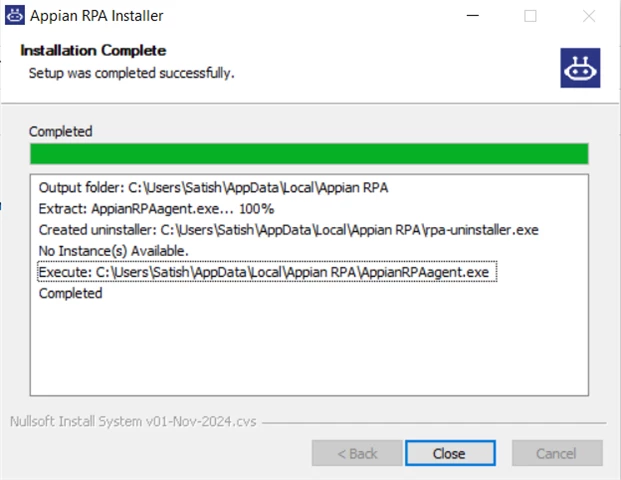Select the last 'Completed' line in the log

tap(70, 293)
